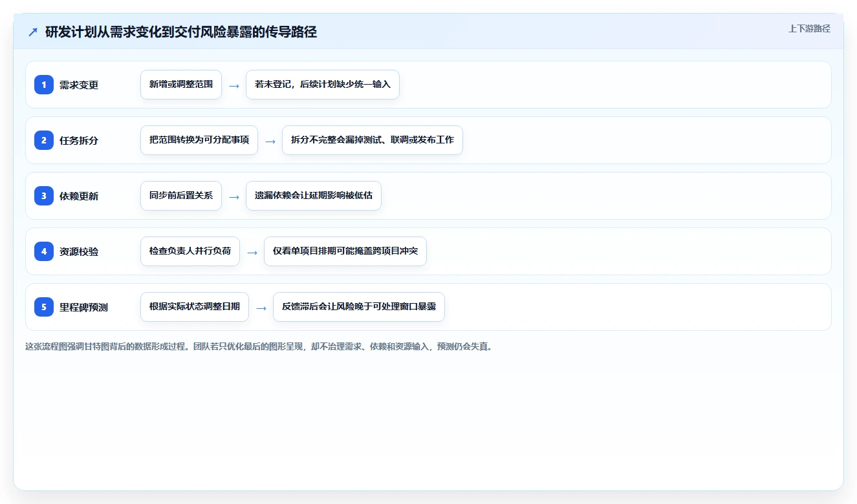Select the step 1 number badge

44,85
